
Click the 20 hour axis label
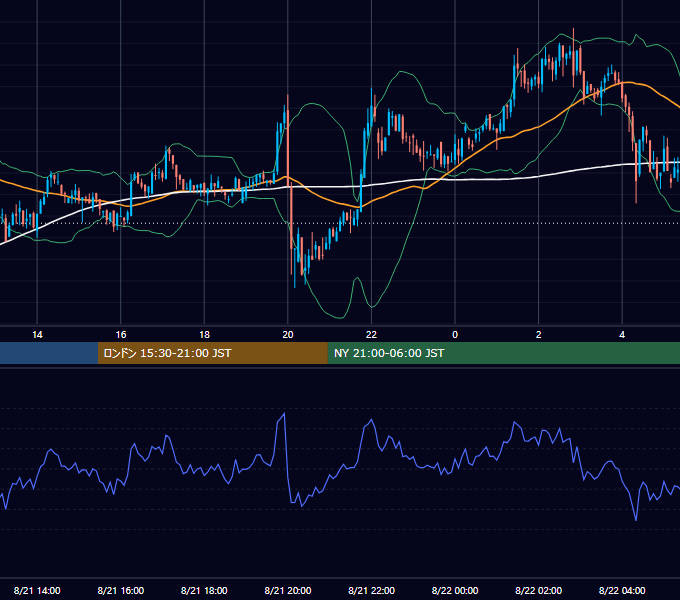click(x=288, y=335)
